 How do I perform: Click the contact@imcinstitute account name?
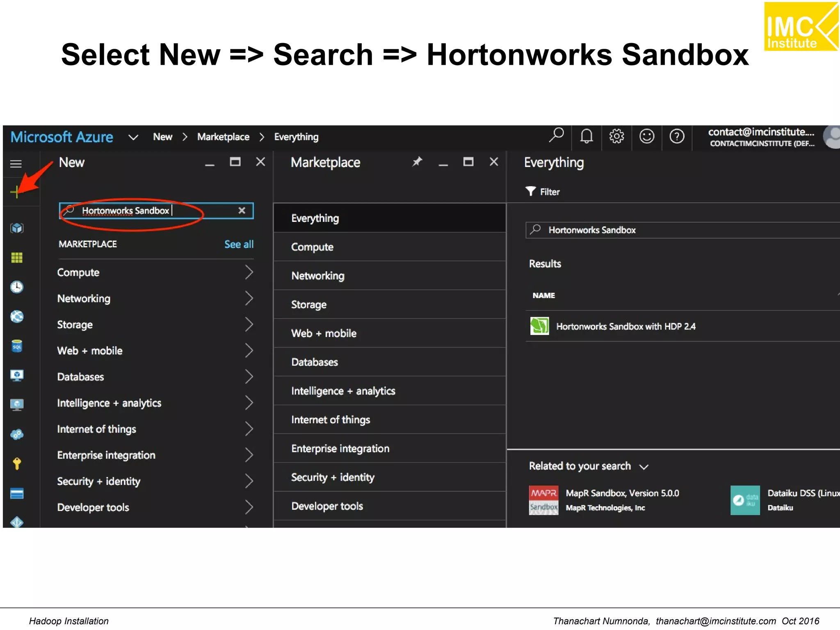(761, 132)
